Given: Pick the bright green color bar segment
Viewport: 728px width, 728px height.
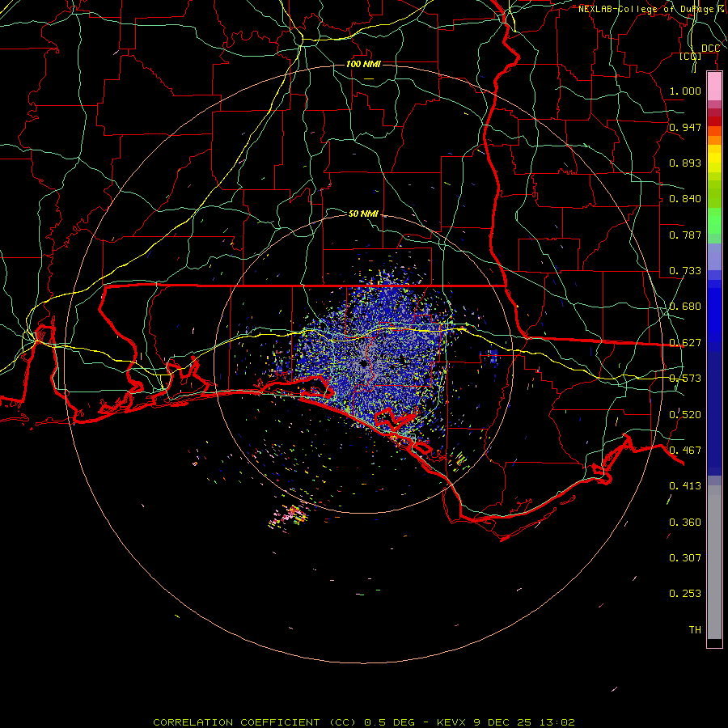Looking at the screenshot, I should pyautogui.click(x=714, y=220).
